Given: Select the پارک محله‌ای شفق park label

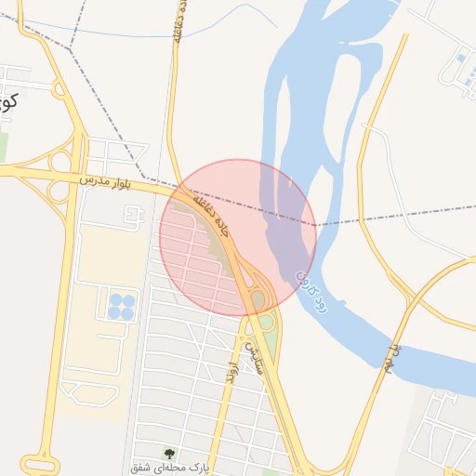Looking at the screenshot, I should [x=170, y=468].
